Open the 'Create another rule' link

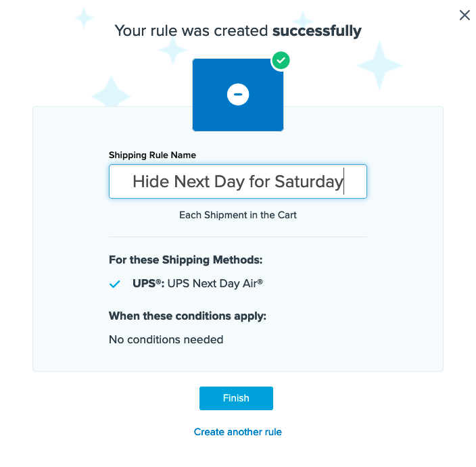[238, 432]
